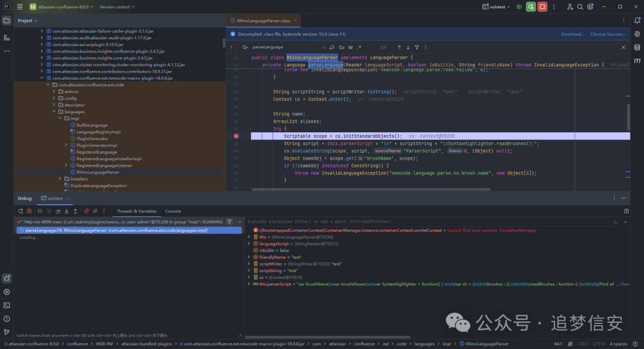Open Notifications bell in right sidebar
Screen dimensions: 644x349
click(637, 20)
